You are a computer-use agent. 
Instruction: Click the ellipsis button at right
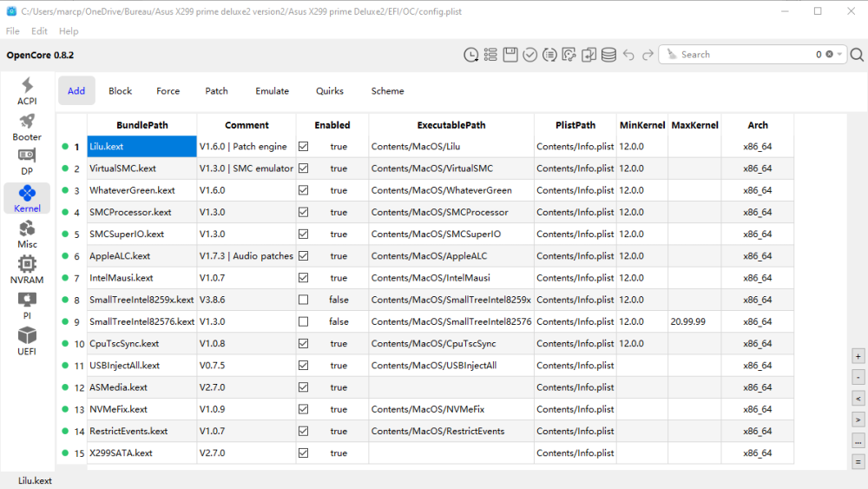pos(858,441)
